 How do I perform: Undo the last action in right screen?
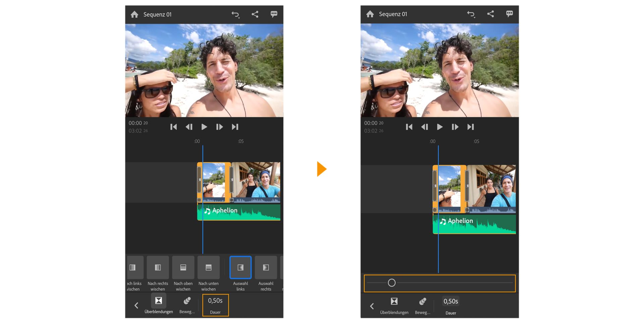[471, 14]
